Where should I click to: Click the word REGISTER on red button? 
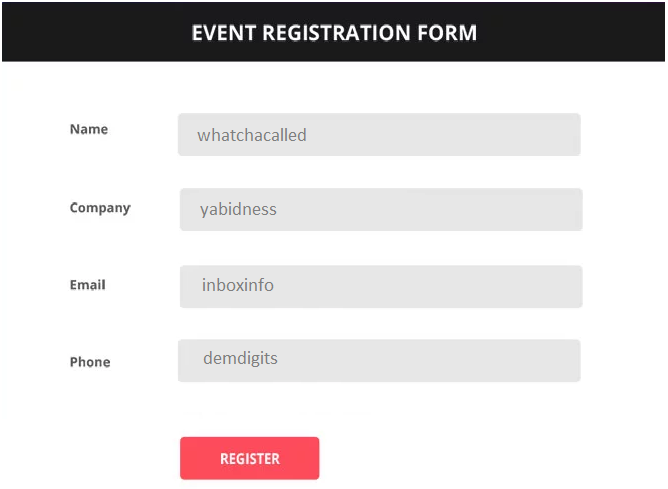(x=250, y=459)
